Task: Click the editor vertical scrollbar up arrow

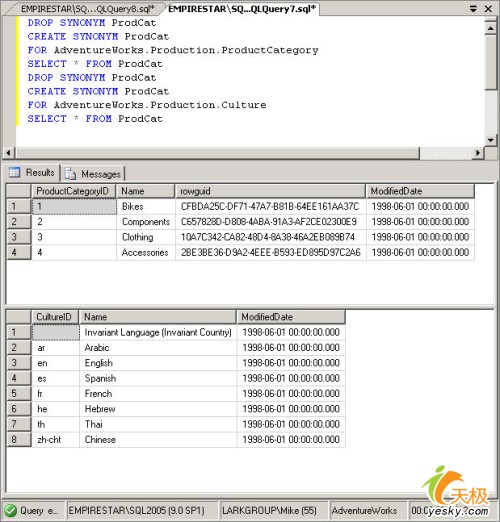Action: (x=490, y=28)
